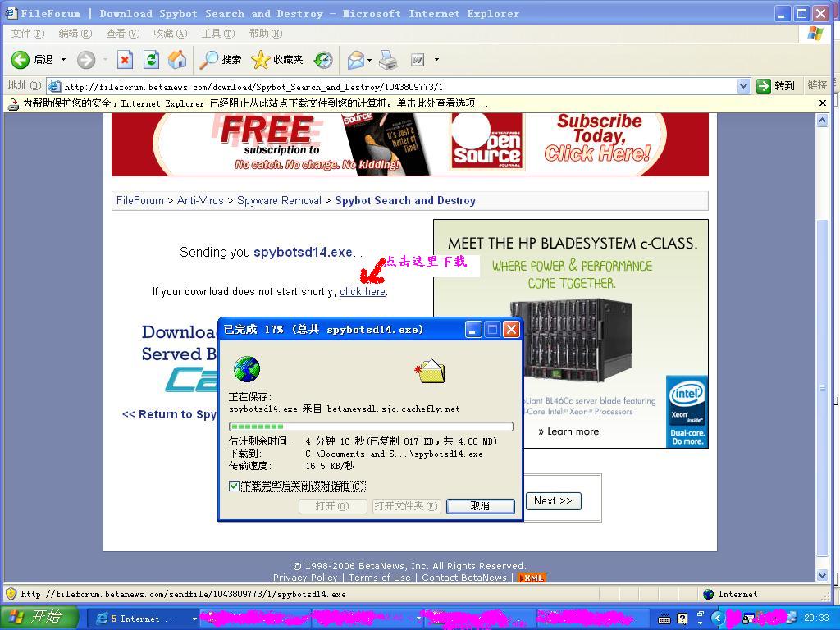Open the FileForum breadcrumb link

139,200
